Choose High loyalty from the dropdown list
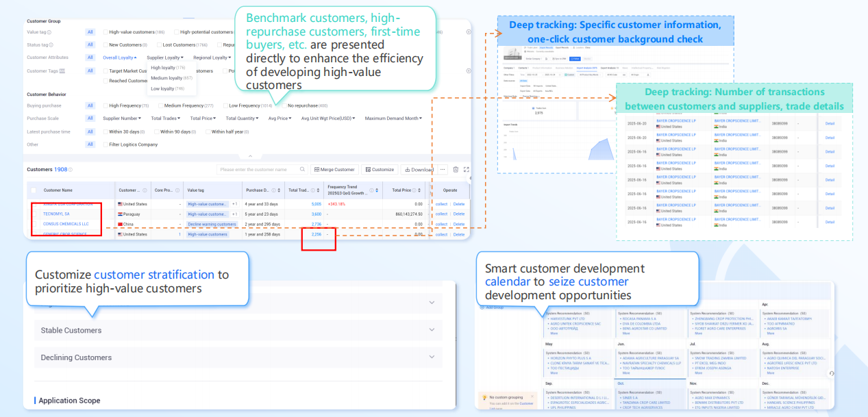The height and width of the screenshot is (417, 868). (168, 68)
